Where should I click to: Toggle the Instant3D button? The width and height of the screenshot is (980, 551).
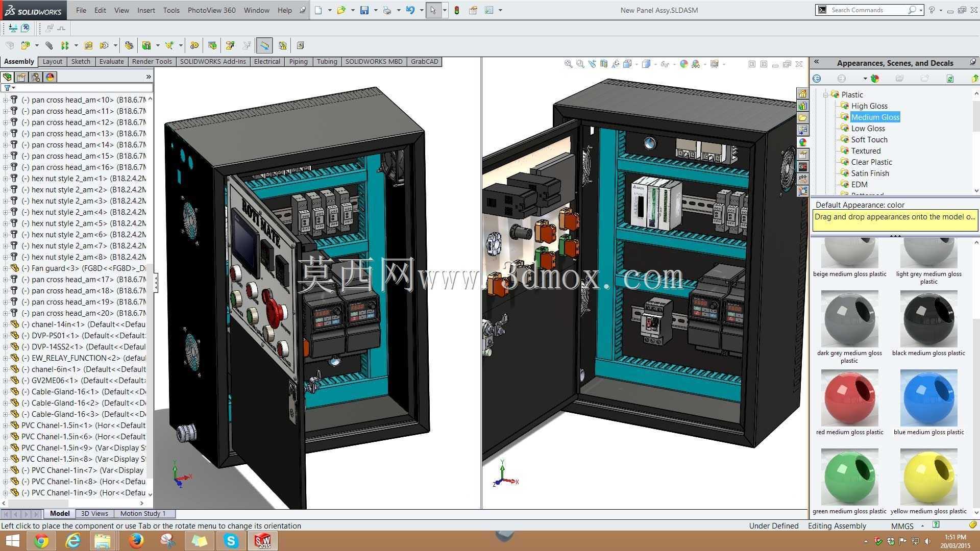pyautogui.click(x=264, y=45)
